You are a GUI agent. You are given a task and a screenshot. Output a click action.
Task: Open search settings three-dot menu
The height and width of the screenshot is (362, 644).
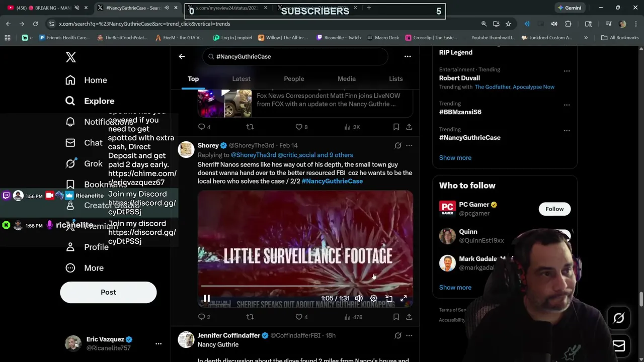[x=408, y=56]
